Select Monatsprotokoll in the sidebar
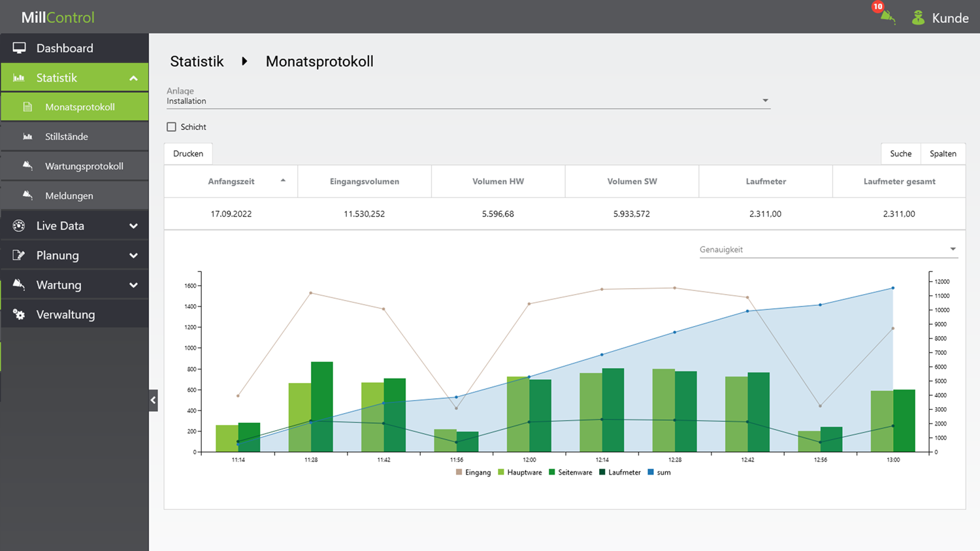Viewport: 980px width, 551px height. click(x=80, y=107)
